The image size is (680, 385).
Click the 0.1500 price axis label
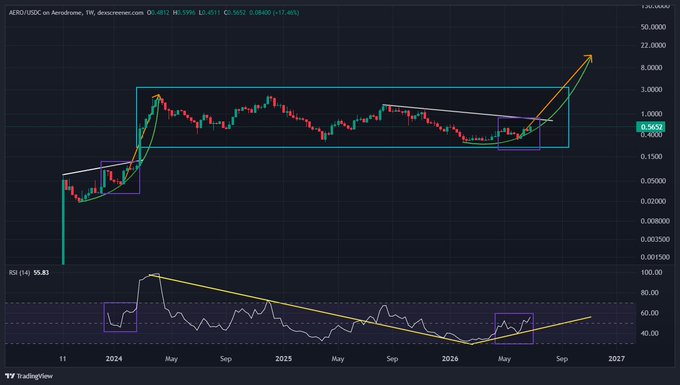[651, 156]
